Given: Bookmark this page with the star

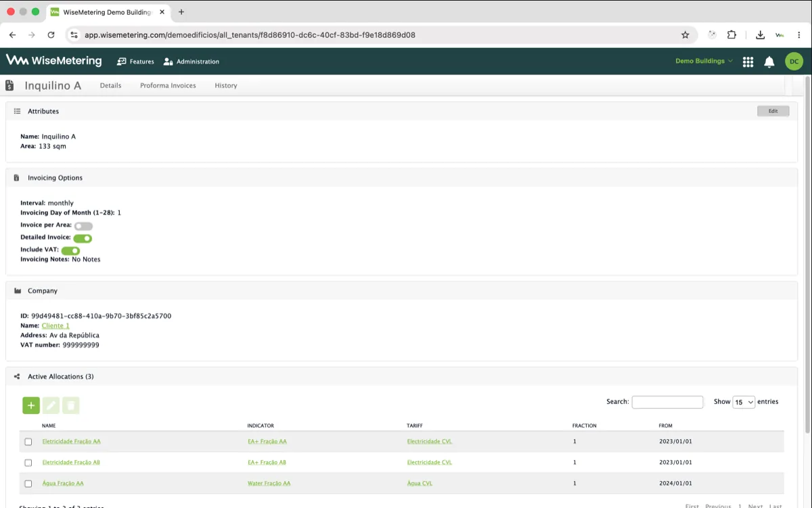Looking at the screenshot, I should tap(685, 35).
